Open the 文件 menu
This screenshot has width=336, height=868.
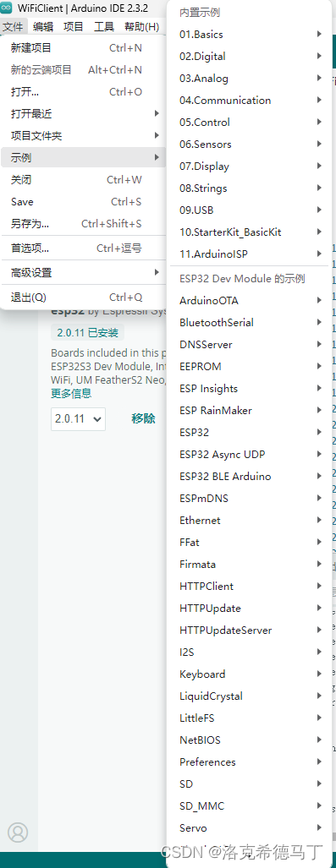coord(13,26)
